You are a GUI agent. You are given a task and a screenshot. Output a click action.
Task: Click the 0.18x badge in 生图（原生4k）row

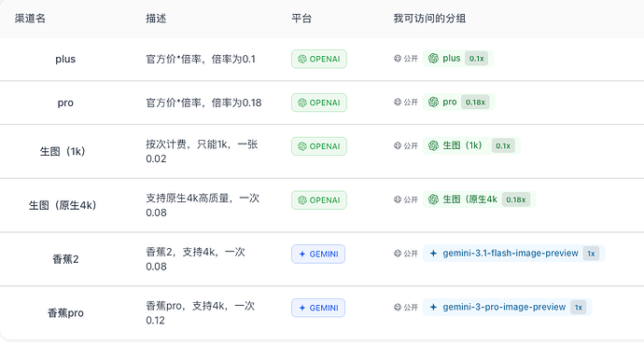pyautogui.click(x=516, y=200)
